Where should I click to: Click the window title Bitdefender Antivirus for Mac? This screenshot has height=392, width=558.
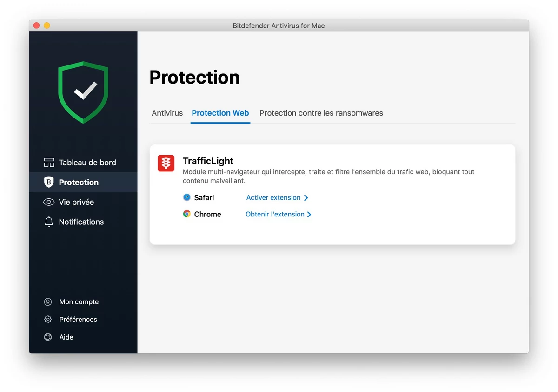point(279,26)
